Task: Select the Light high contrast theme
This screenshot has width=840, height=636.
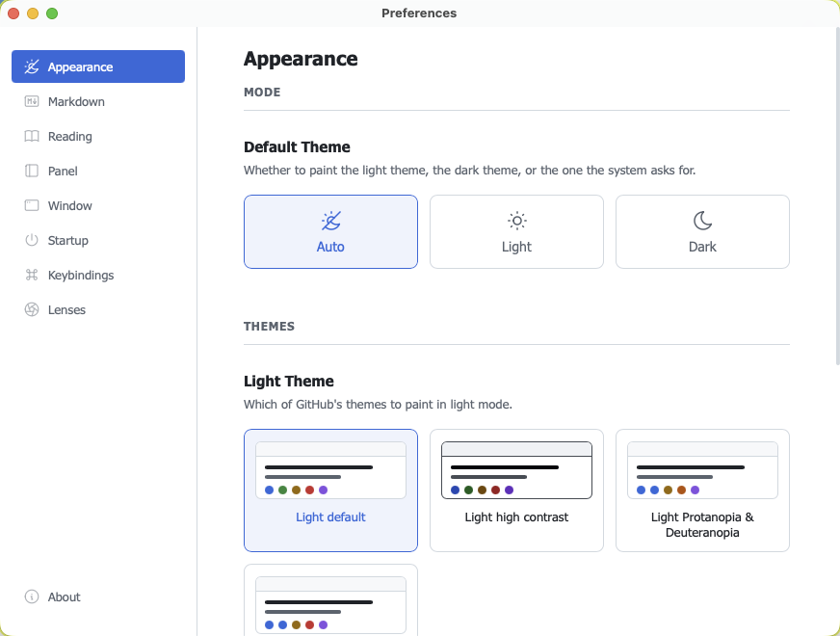Action: click(x=516, y=490)
